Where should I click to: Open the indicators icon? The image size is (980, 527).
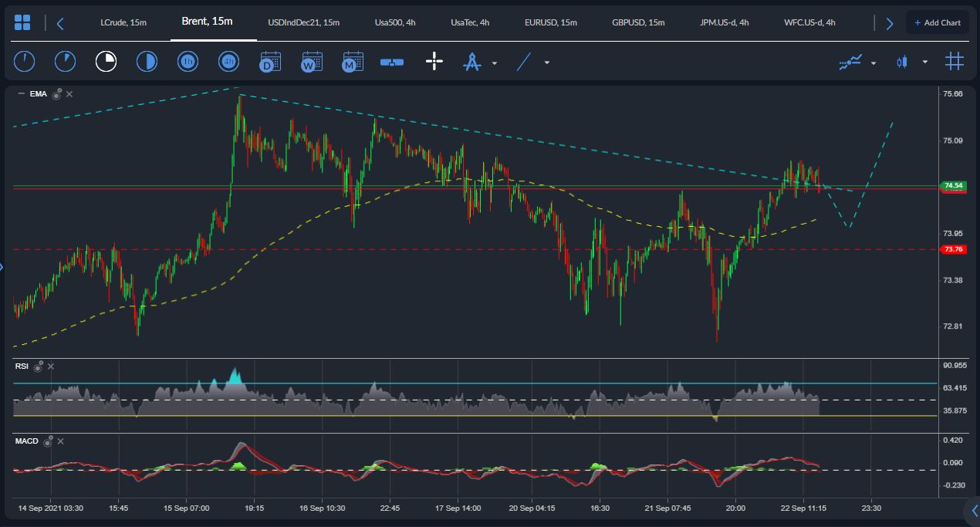(850, 62)
